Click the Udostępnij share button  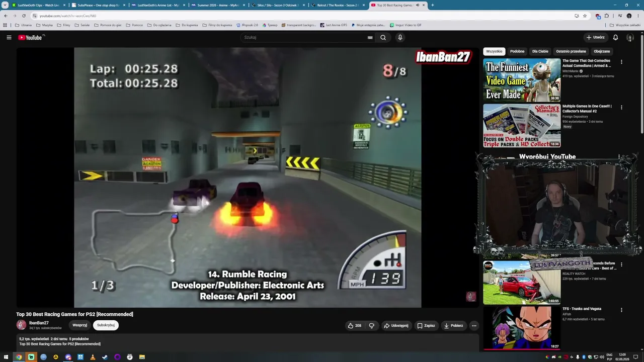pos(396,325)
